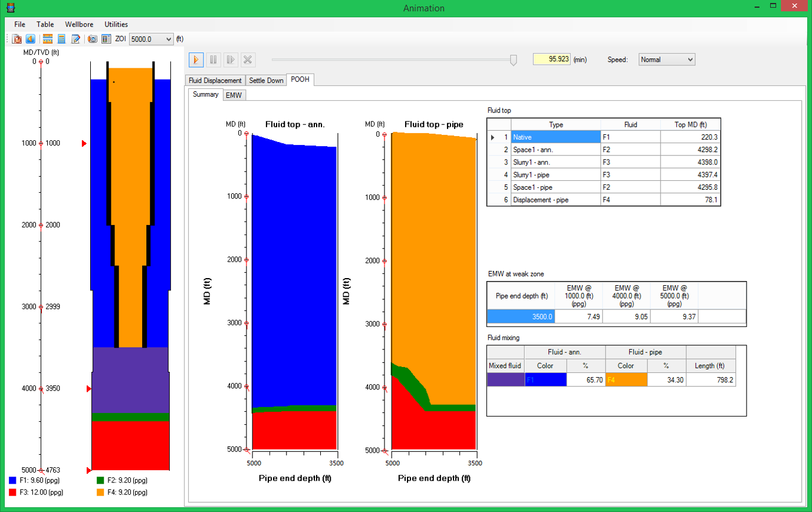Open the Utilities menu

coord(116,24)
